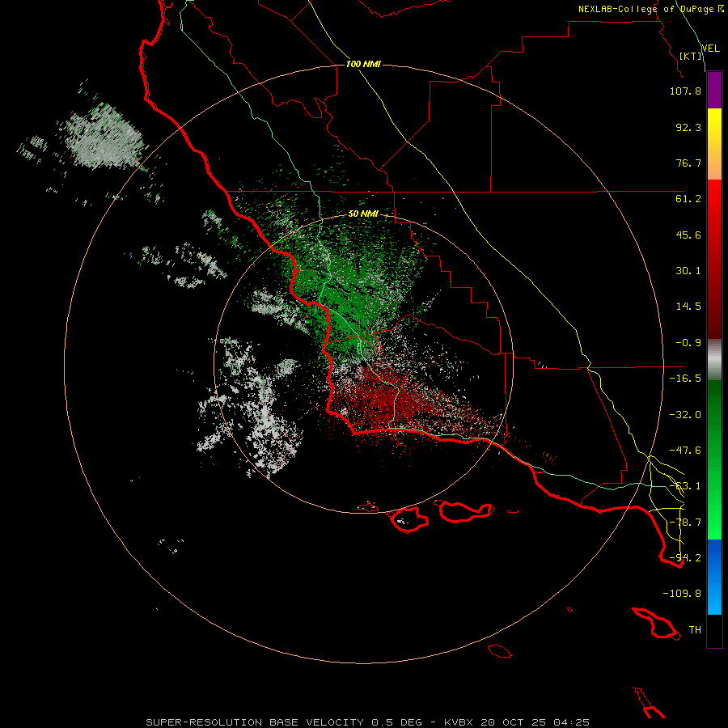Click the 50 NMI range ring label

pos(363,214)
